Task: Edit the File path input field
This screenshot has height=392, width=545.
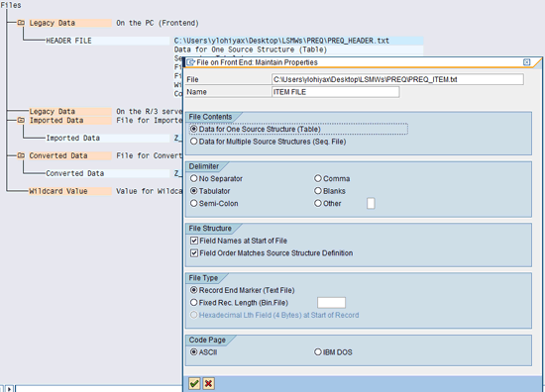Action: 397,79
